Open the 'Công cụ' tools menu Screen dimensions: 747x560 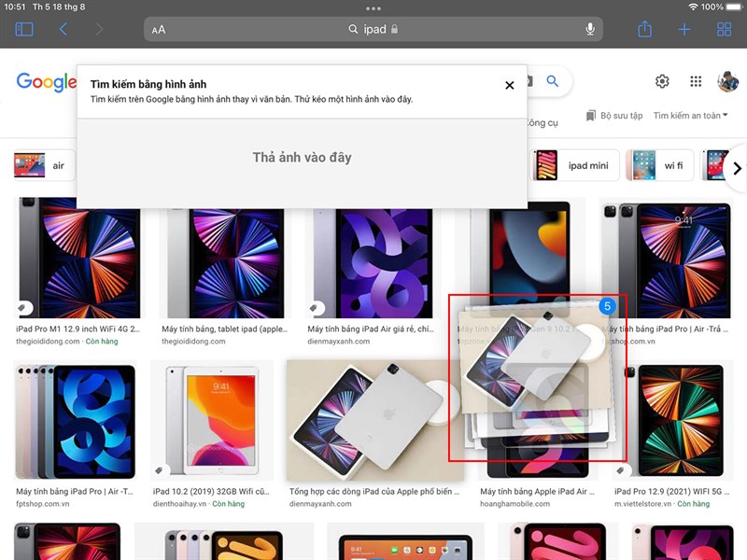(544, 122)
